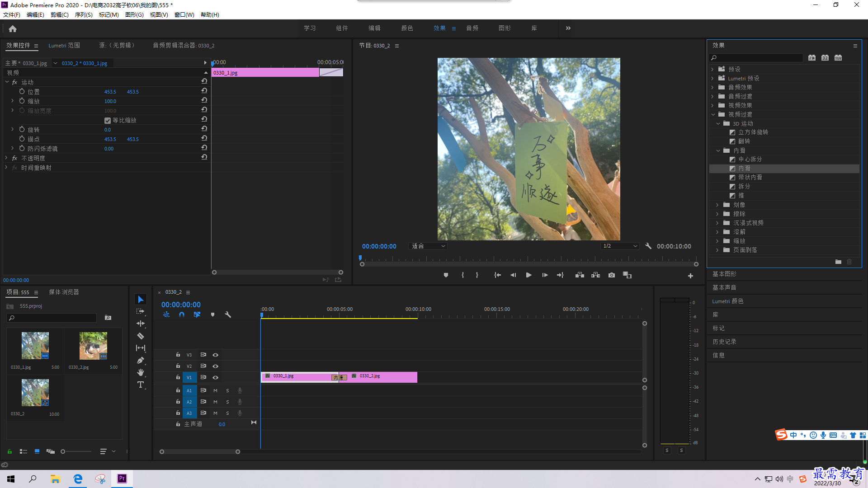This screenshot has height=488, width=868.
Task: Open the 基本图形 panel
Action: pyautogui.click(x=724, y=274)
